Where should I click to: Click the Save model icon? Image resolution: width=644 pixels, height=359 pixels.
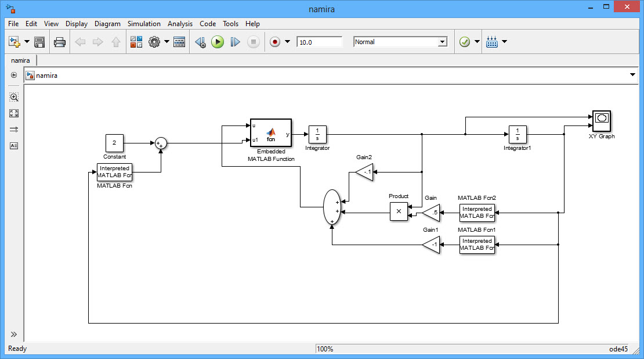pos(39,42)
